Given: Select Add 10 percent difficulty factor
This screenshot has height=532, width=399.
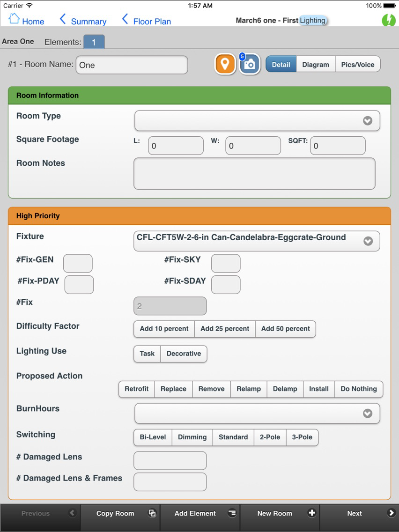Looking at the screenshot, I should click(164, 329).
